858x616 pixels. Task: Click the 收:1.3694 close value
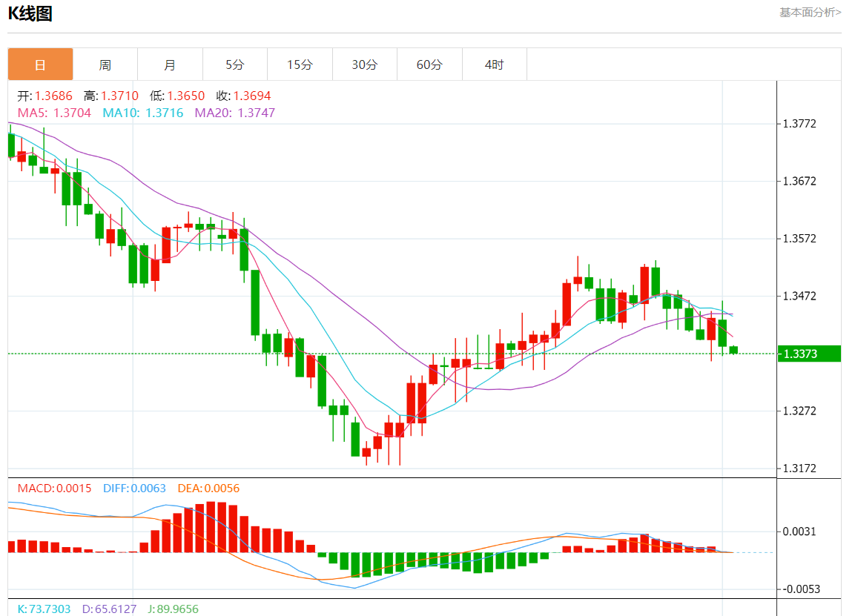[x=243, y=96]
